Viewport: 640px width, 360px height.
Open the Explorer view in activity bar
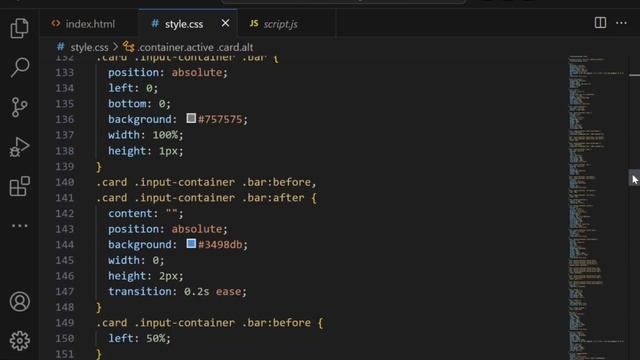click(19, 28)
